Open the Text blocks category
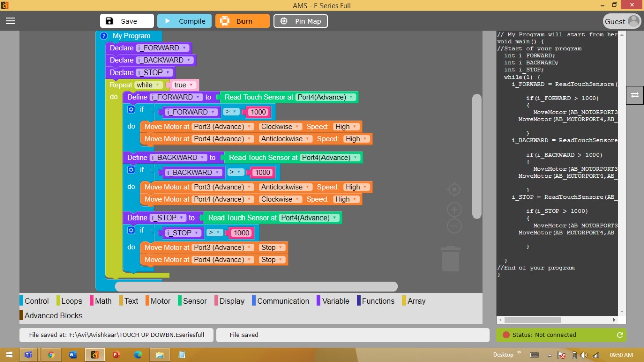Image resolution: width=644 pixels, height=362 pixels. [129, 301]
